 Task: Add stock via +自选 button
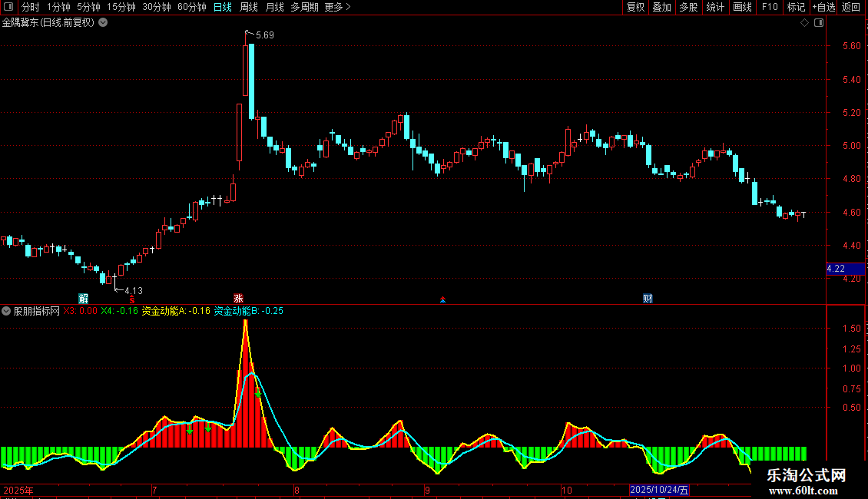(823, 7)
